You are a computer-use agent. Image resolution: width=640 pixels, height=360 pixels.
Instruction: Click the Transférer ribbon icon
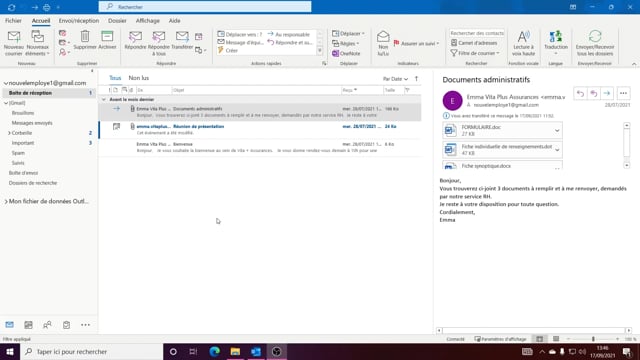point(182,36)
